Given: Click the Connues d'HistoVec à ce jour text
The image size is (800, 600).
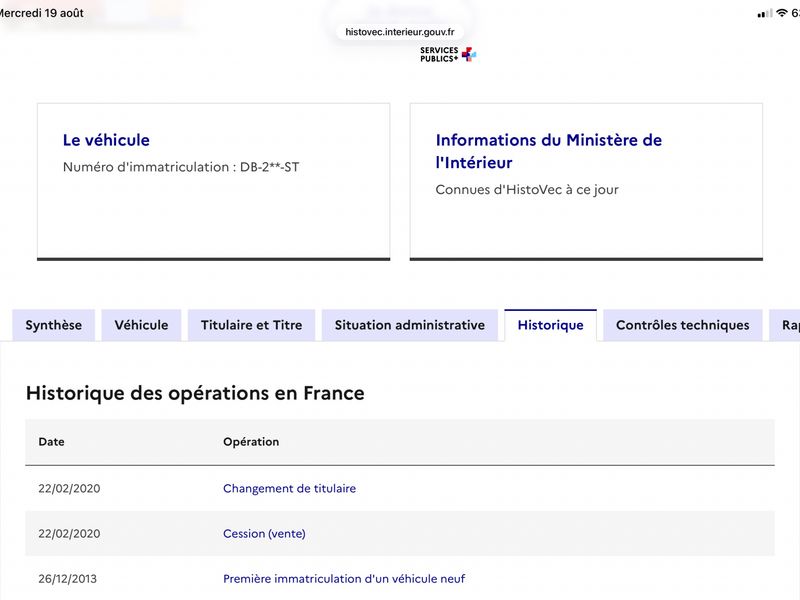Looking at the screenshot, I should coord(527,190).
